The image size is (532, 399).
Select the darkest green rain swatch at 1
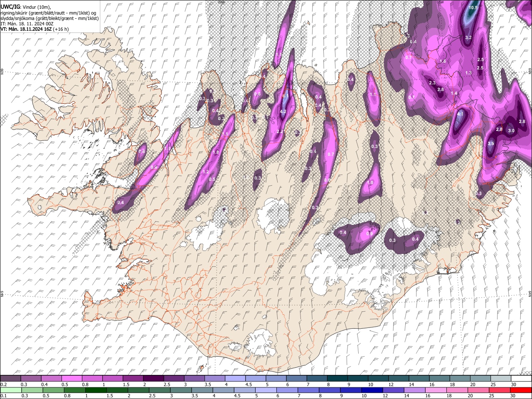pyautogui.click(x=96, y=390)
